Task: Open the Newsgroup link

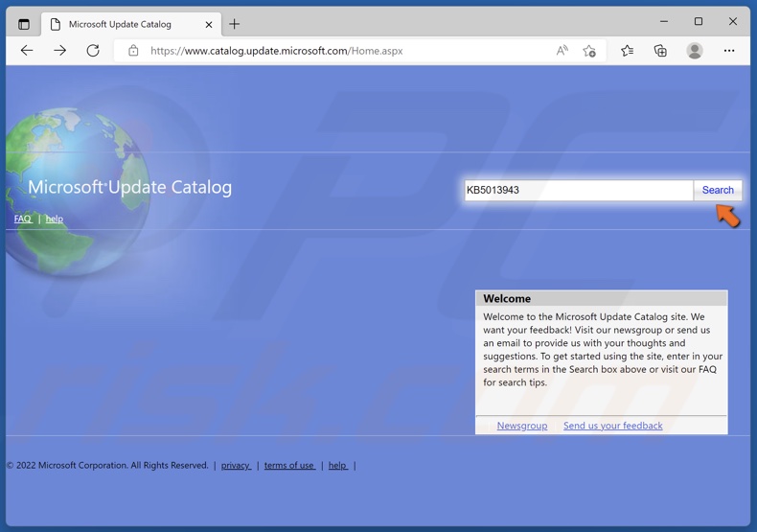Action: 522,426
